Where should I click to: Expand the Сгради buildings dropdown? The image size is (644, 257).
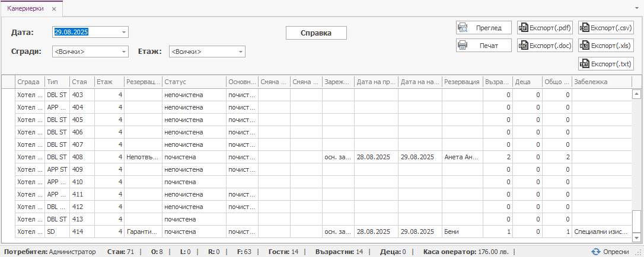point(123,52)
